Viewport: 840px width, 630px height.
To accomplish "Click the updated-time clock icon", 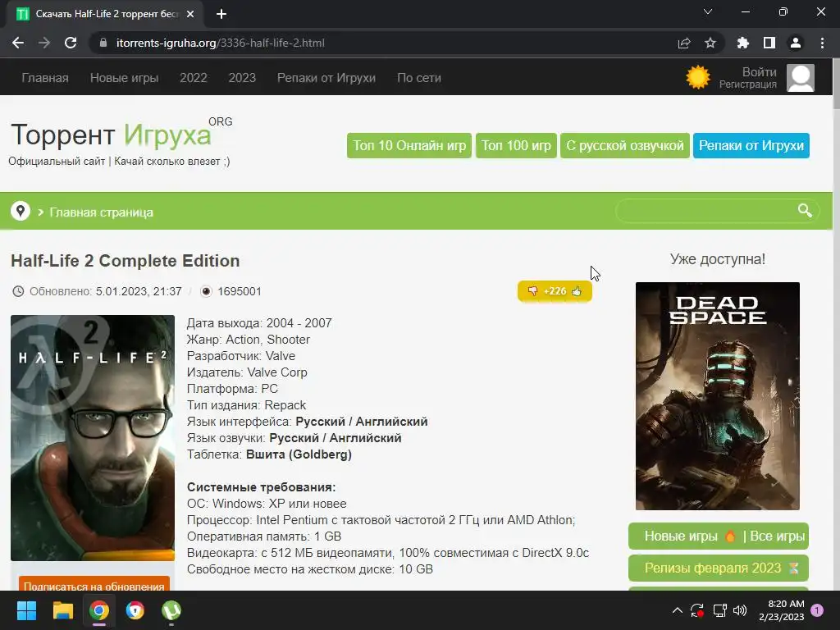I will click(x=18, y=291).
